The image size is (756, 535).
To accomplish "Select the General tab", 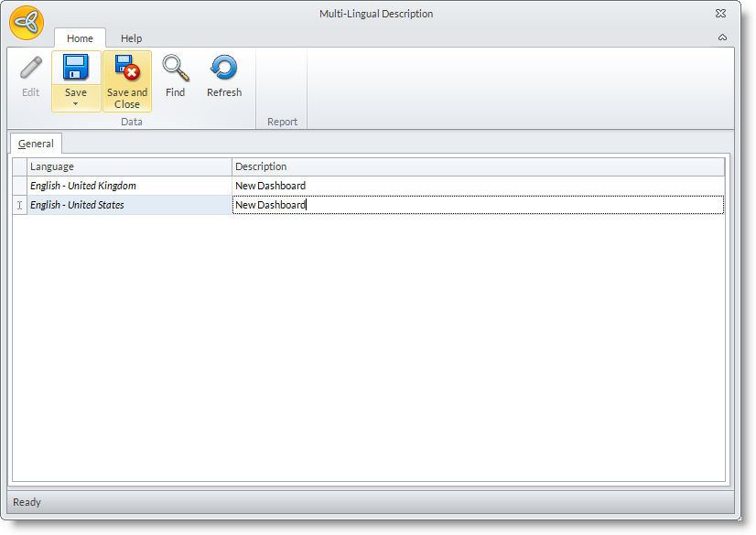I will 36,144.
